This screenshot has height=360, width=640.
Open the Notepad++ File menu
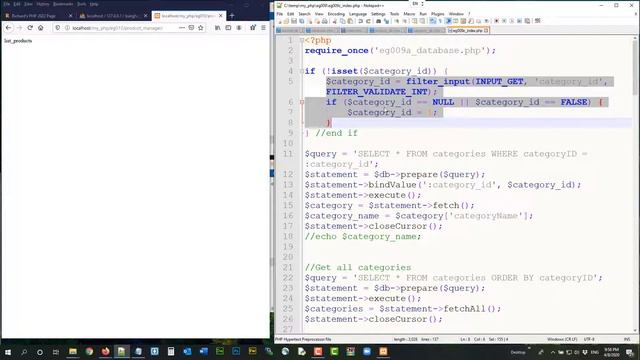tap(280, 14)
